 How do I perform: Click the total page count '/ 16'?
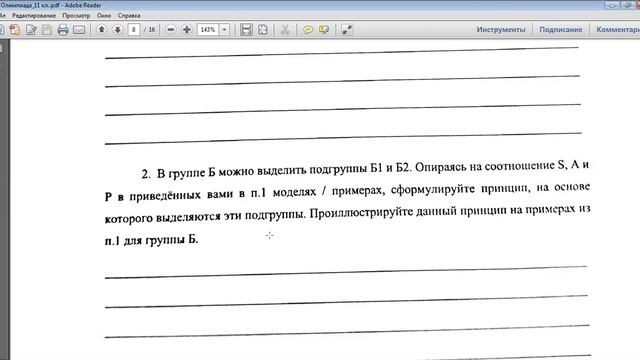coord(149,29)
